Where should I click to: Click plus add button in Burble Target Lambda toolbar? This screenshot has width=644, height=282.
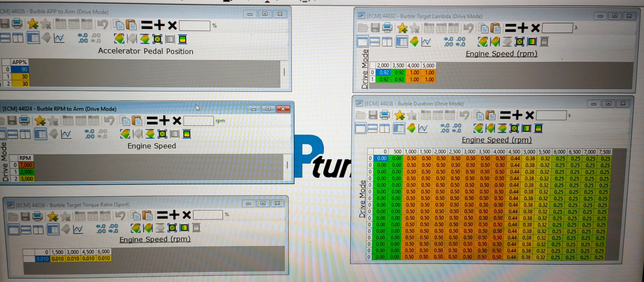[523, 28]
